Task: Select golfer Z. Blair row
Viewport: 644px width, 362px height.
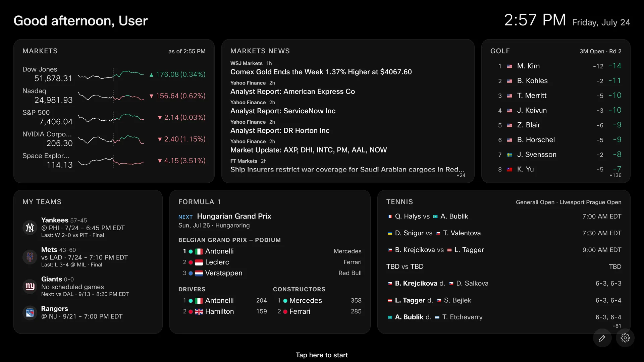Action: click(x=556, y=125)
